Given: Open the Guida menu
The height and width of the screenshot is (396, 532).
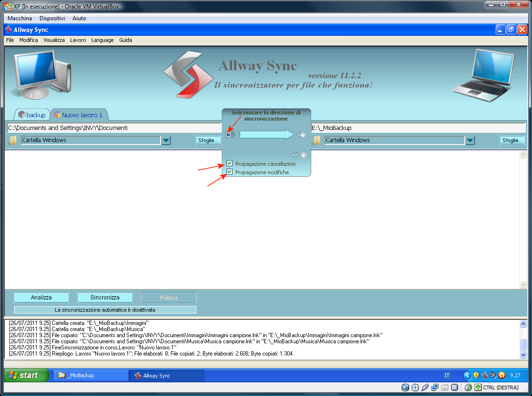Looking at the screenshot, I should [126, 40].
